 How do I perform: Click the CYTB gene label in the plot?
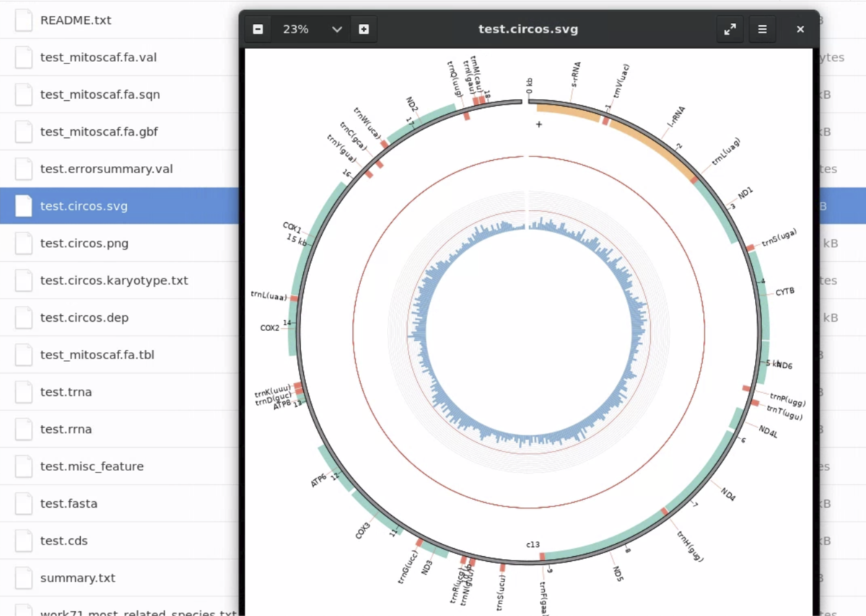[x=784, y=291]
